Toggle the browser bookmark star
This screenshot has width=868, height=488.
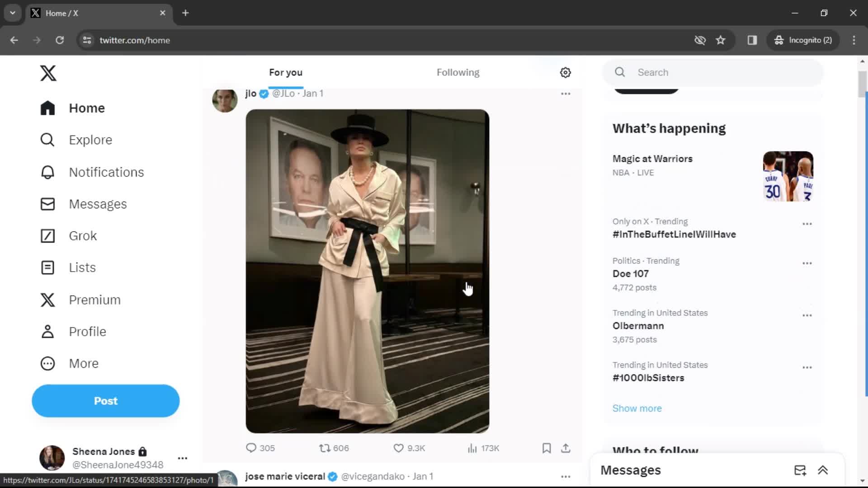tap(721, 40)
